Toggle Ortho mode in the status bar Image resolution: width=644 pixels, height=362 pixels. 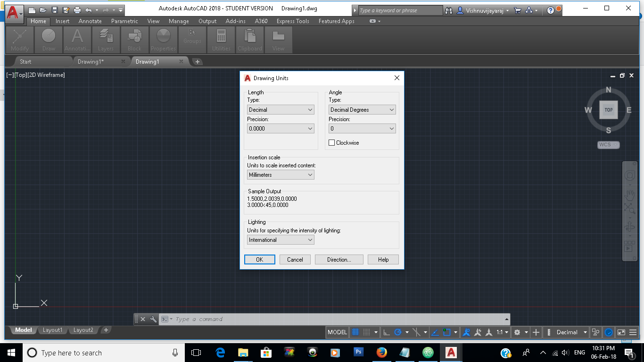(386, 332)
